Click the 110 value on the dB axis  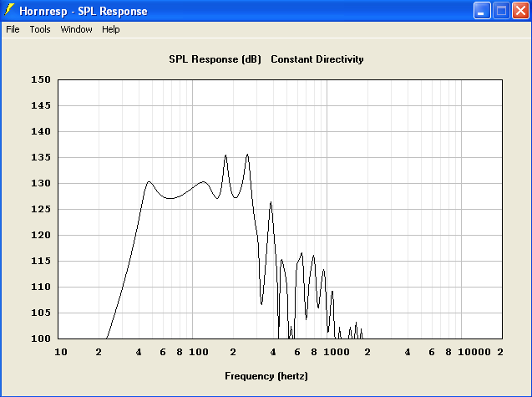41,287
